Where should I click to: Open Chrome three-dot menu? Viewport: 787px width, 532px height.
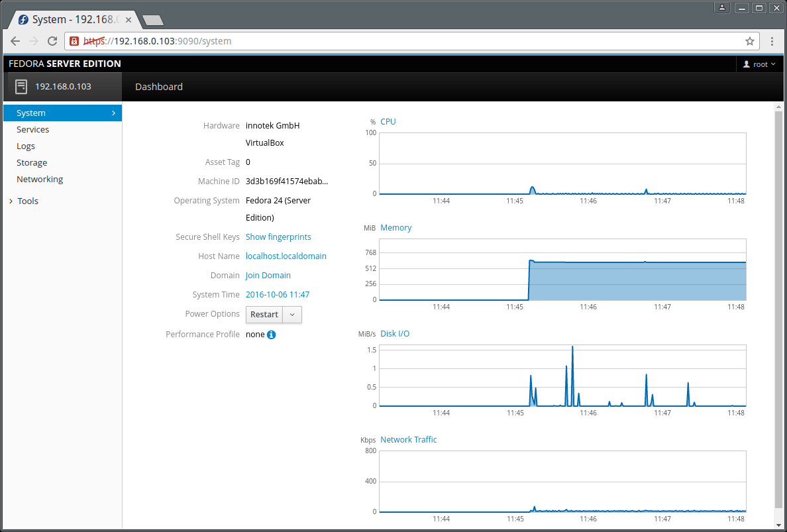pos(772,41)
